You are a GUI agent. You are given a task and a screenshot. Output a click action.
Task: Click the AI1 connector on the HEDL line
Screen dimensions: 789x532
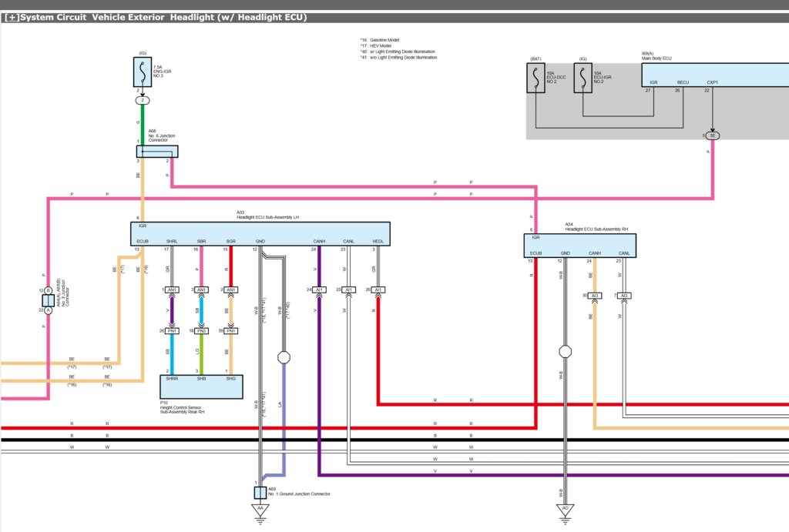point(378,289)
